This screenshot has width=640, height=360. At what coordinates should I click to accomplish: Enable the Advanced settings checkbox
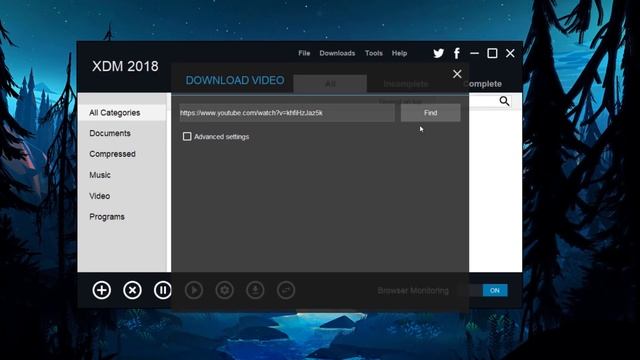click(x=187, y=136)
